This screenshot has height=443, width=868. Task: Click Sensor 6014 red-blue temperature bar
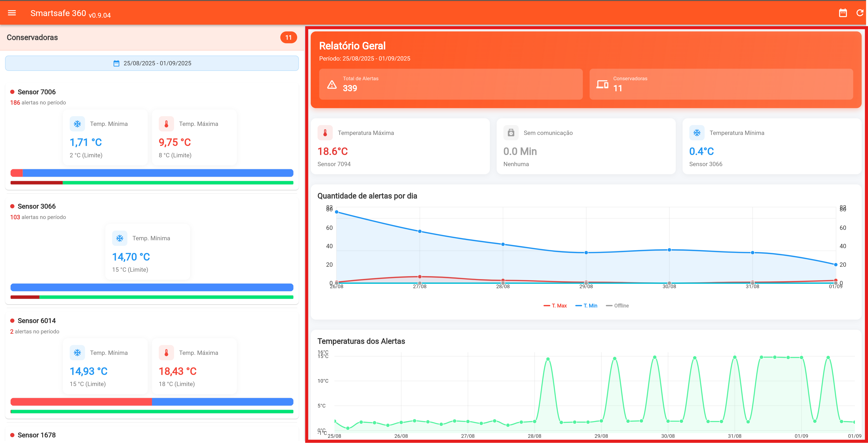(152, 402)
